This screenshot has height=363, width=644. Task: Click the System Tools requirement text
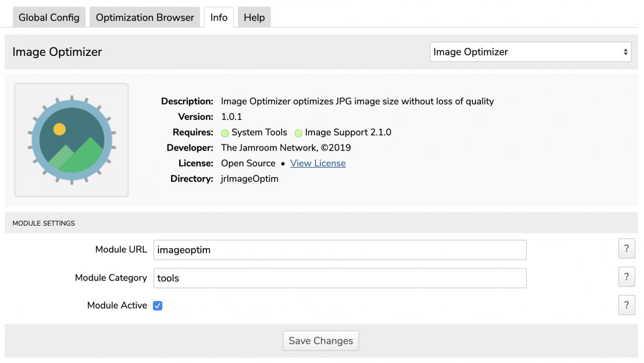coord(259,132)
